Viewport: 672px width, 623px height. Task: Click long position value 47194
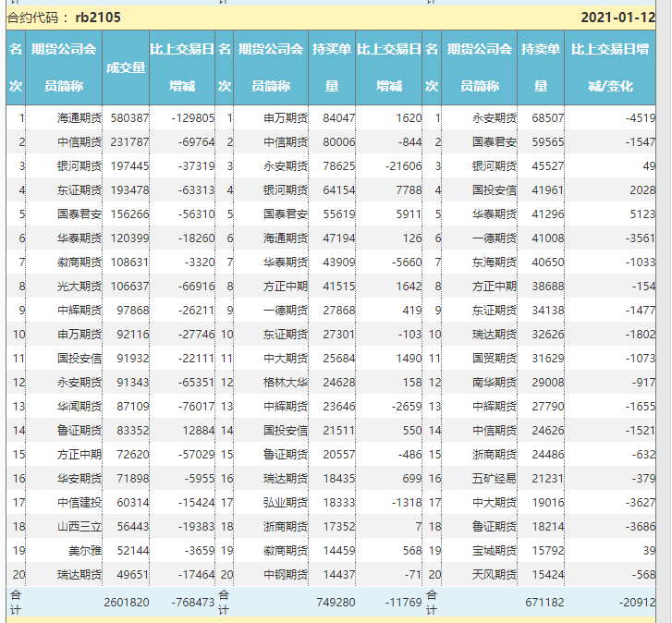[x=339, y=238]
